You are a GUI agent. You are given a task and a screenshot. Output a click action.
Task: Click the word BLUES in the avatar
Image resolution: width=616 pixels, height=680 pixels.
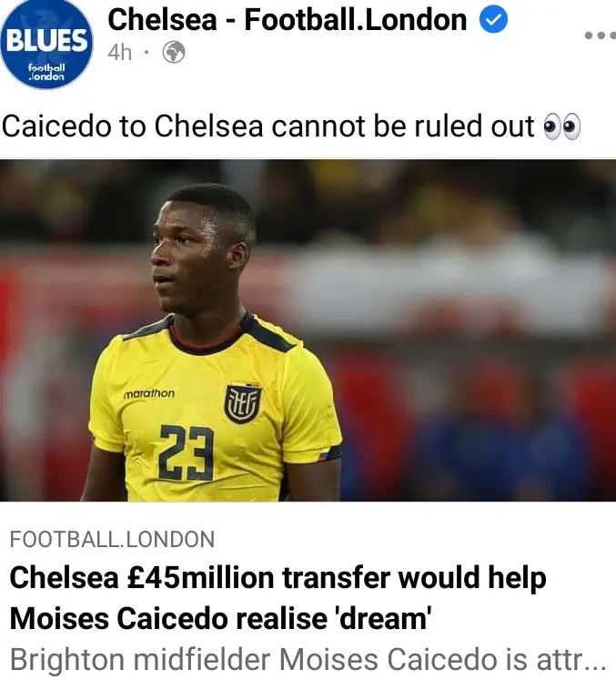(46, 41)
